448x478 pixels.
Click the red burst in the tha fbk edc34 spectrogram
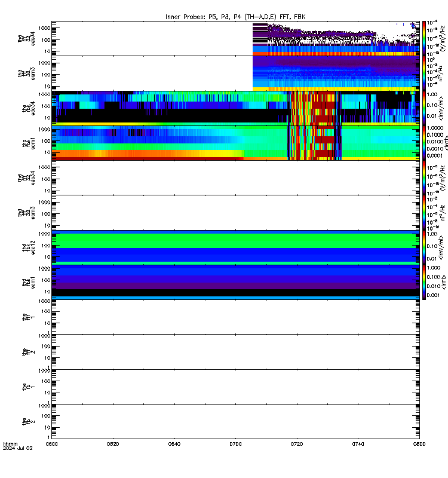[x=324, y=107]
